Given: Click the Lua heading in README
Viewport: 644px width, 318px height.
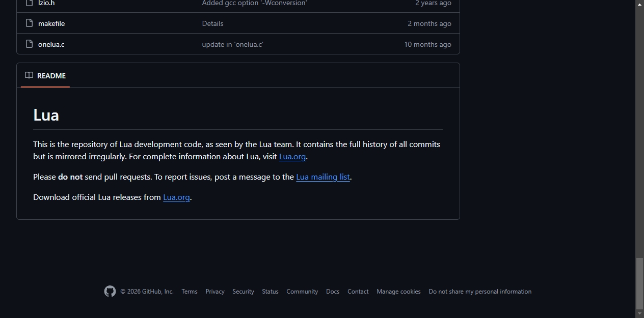Looking at the screenshot, I should (46, 115).
